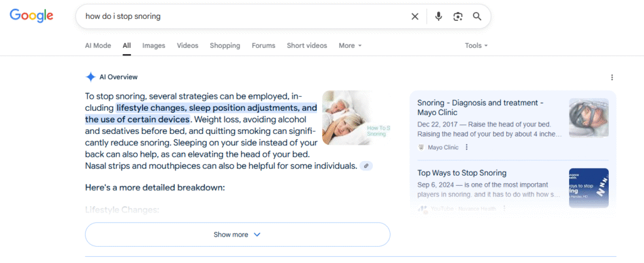This screenshot has width=644, height=263.
Task: Select the Videos tab
Action: (x=187, y=45)
